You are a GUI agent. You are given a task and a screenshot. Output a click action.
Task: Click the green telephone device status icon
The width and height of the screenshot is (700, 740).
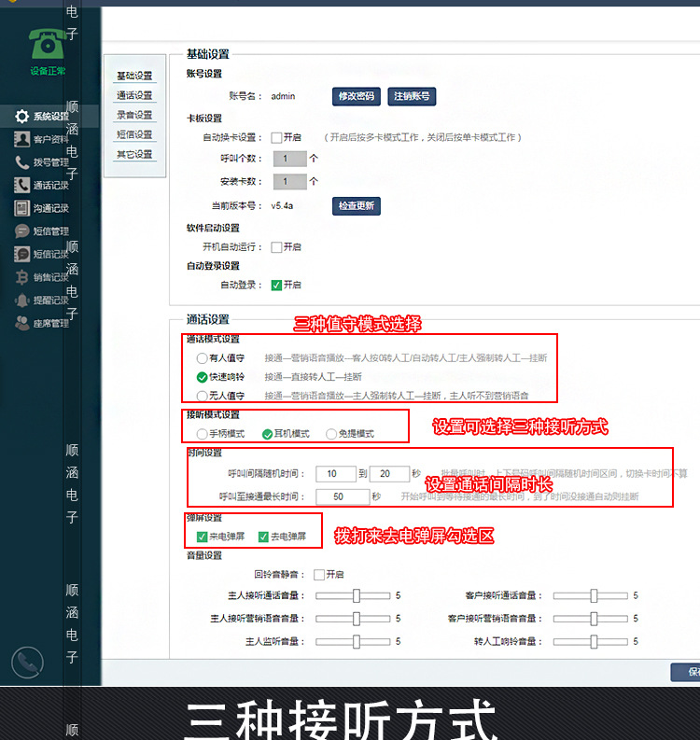[48, 43]
